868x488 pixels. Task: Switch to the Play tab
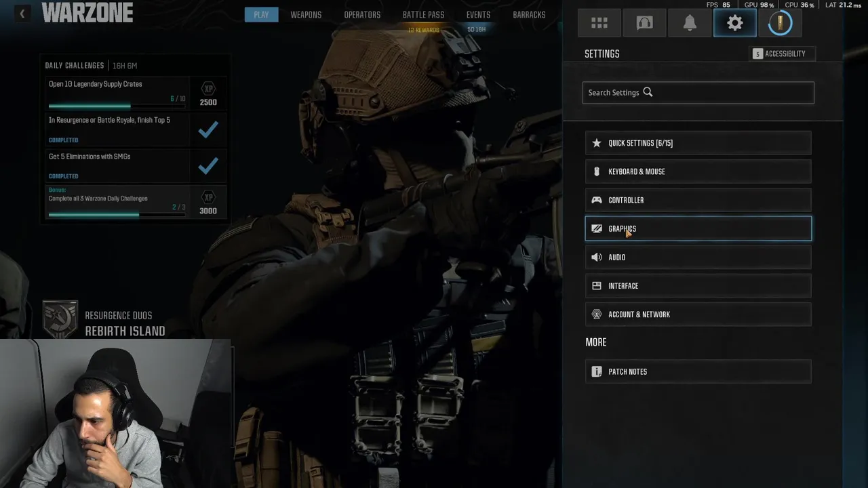coord(261,15)
